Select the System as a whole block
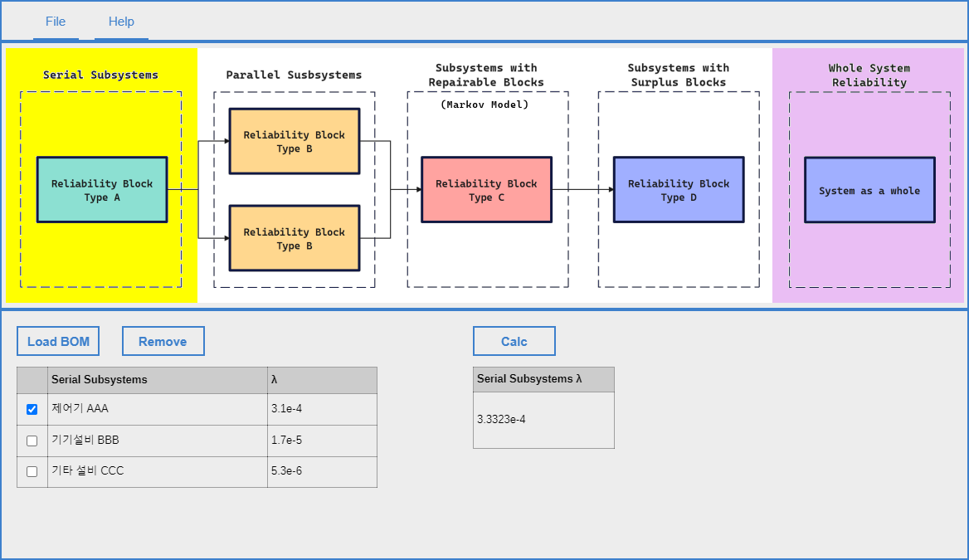969x560 pixels. coord(869,190)
